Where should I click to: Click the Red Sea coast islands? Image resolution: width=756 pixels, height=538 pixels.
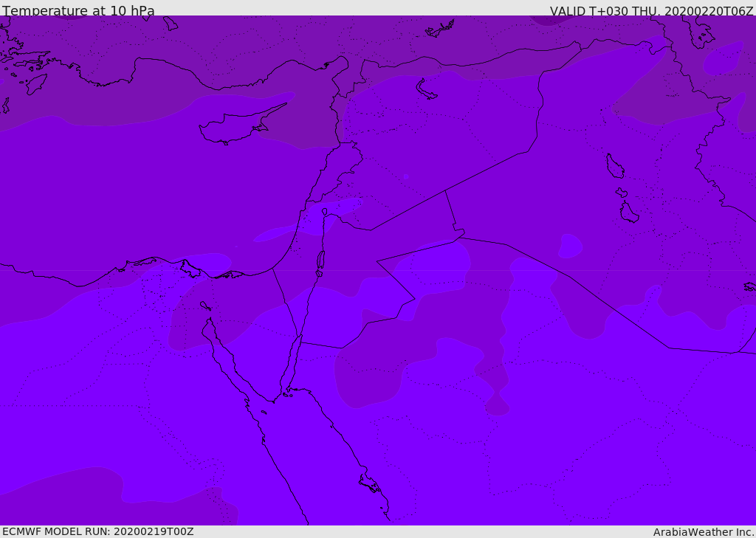[370, 484]
